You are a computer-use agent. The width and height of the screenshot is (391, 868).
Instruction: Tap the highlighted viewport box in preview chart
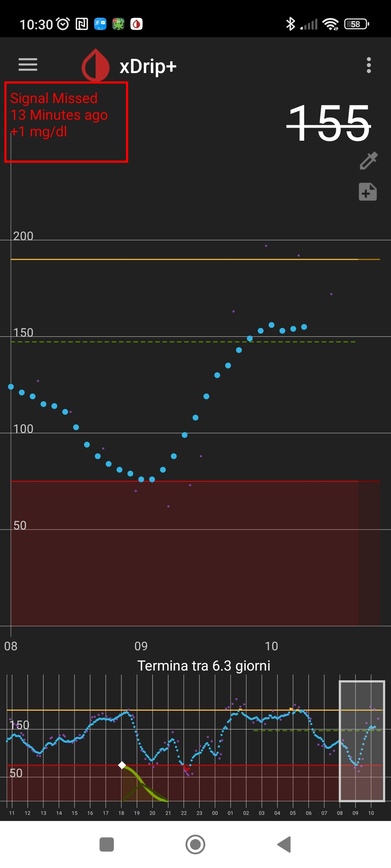pos(362,741)
